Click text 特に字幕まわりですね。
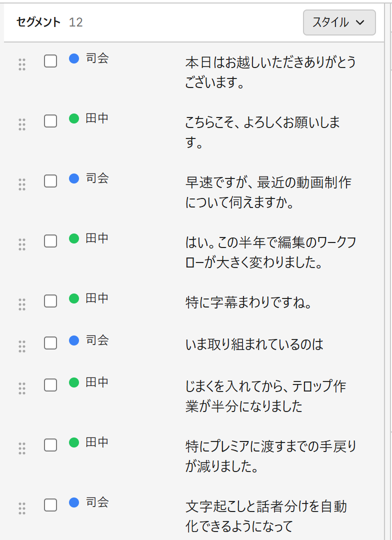The height and width of the screenshot is (540, 392). tap(248, 302)
